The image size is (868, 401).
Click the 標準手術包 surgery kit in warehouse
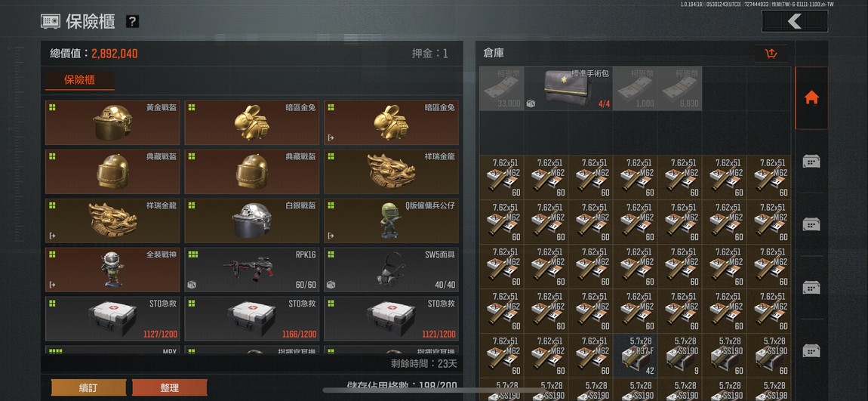[x=568, y=88]
